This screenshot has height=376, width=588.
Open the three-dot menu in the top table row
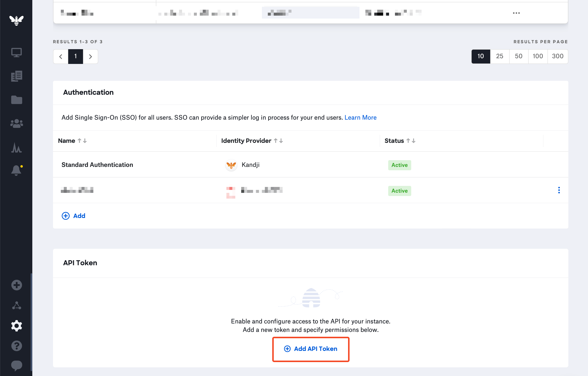click(516, 13)
